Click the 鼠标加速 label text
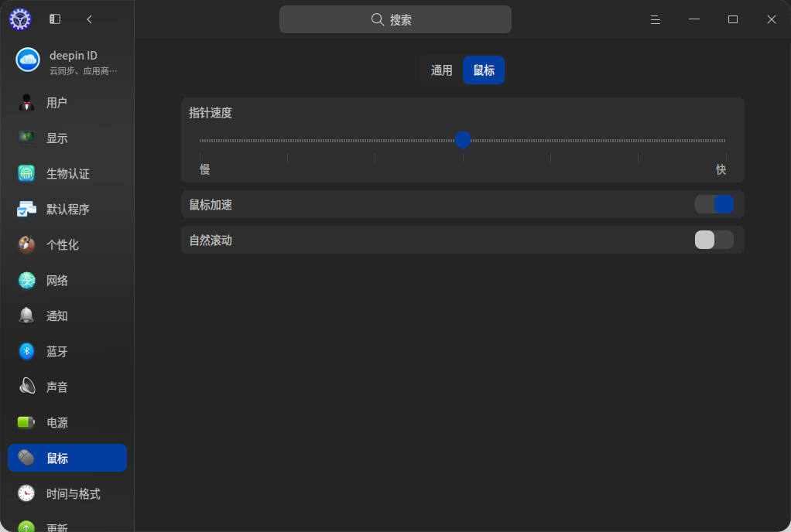The height and width of the screenshot is (532, 791). coord(211,205)
